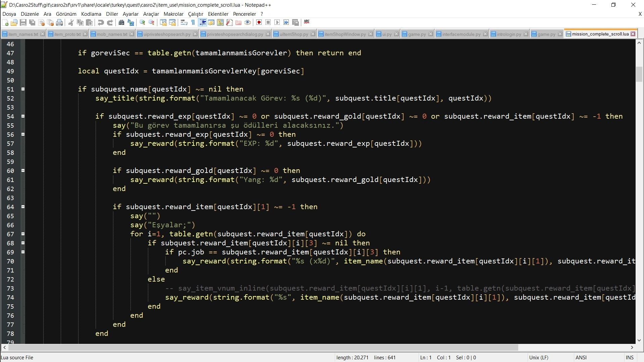Screen dimensions: 644x362
Task: Click the horizontal scrollbar thumb
Action: (x=263, y=348)
